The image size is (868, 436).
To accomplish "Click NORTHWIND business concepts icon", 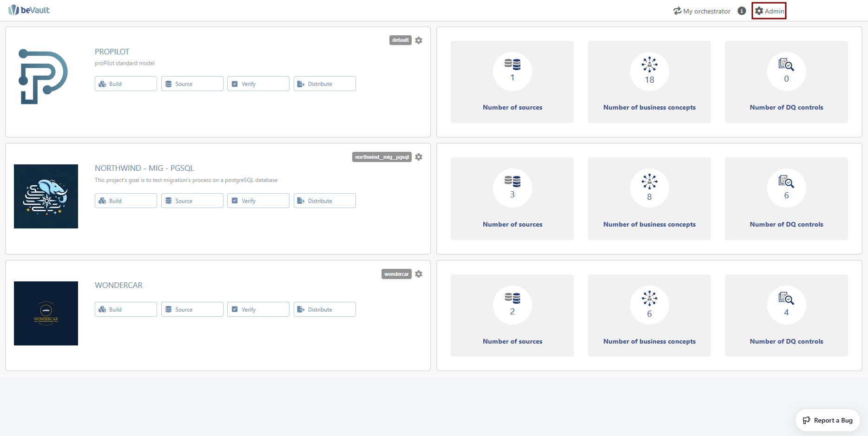I will click(649, 181).
